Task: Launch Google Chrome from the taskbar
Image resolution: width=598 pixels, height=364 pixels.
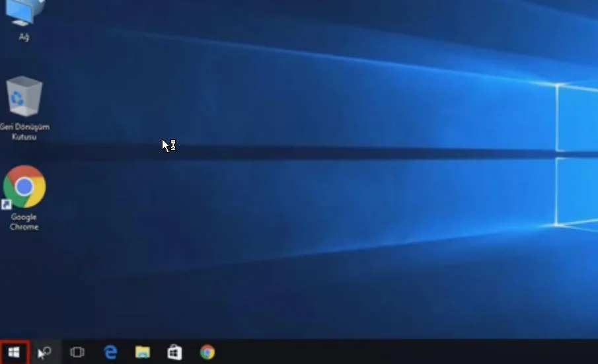Action: tap(207, 352)
